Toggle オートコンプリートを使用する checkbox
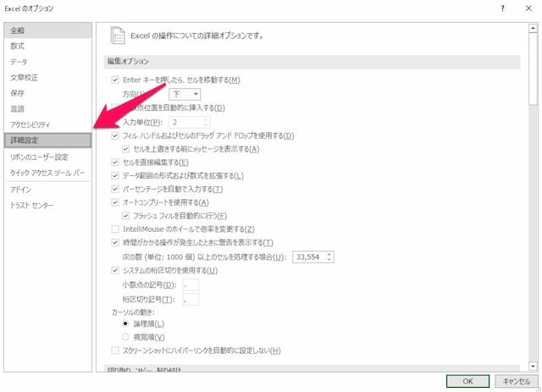The height and width of the screenshot is (392, 542). pyautogui.click(x=115, y=202)
